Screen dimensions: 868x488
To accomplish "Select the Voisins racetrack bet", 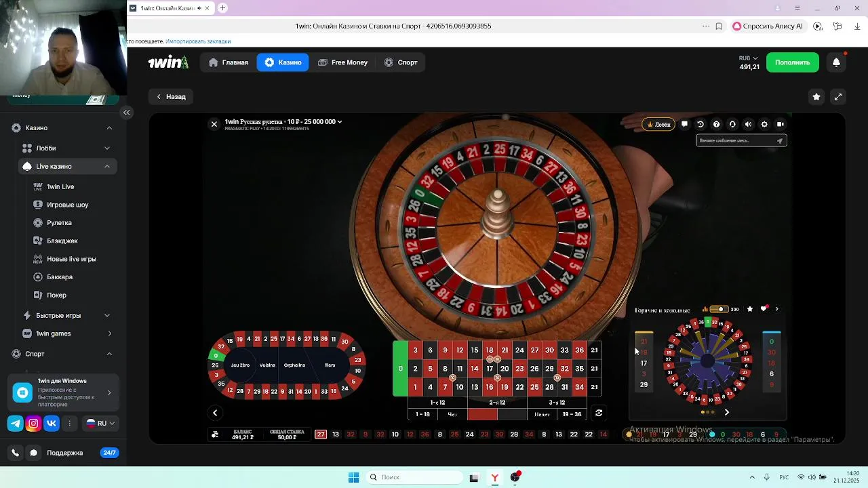I will [x=267, y=365].
